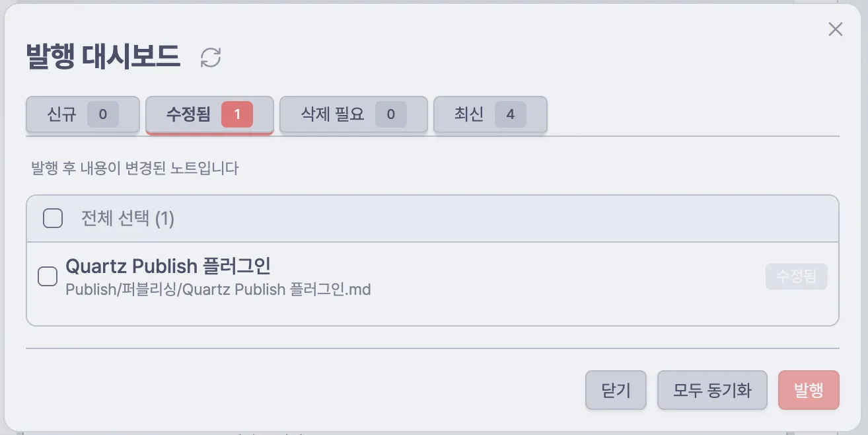The height and width of the screenshot is (435, 868).
Task: Close the publish dashboard with the X
Action: [835, 29]
